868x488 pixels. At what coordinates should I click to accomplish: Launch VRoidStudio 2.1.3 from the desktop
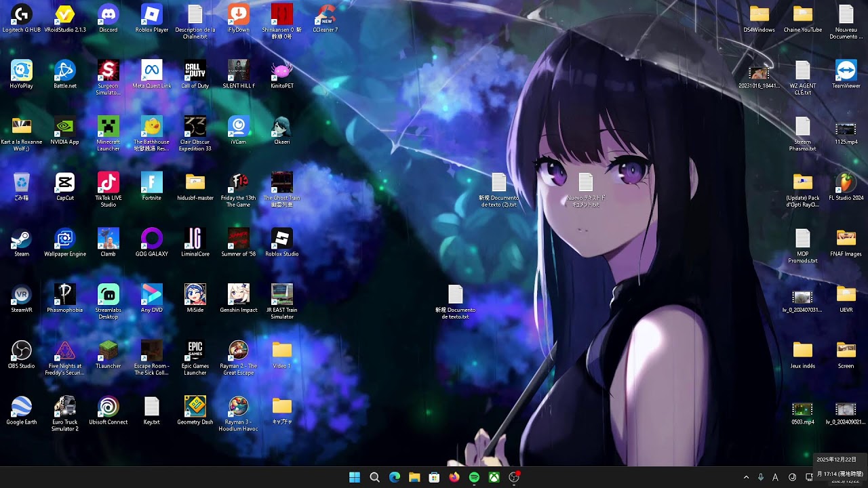coord(65,19)
